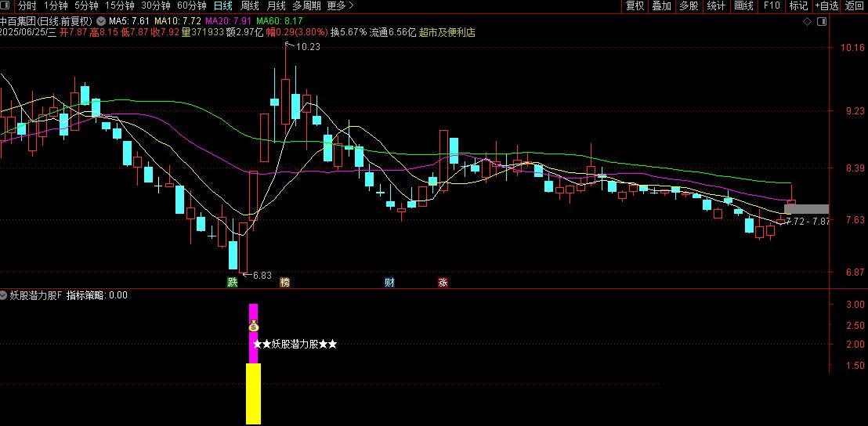868x426 pixels.
Task: Switch to the 分时 chart tab
Action: coord(27,6)
